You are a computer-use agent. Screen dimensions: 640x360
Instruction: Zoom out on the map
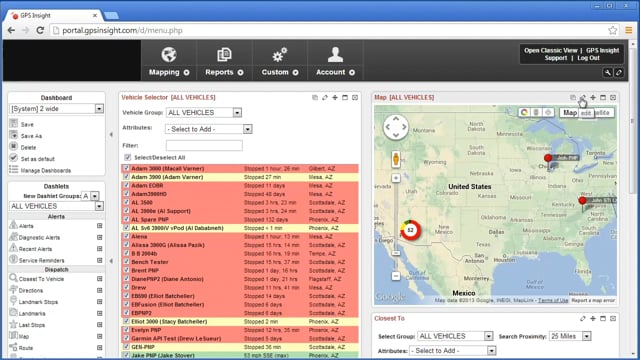coord(396,276)
